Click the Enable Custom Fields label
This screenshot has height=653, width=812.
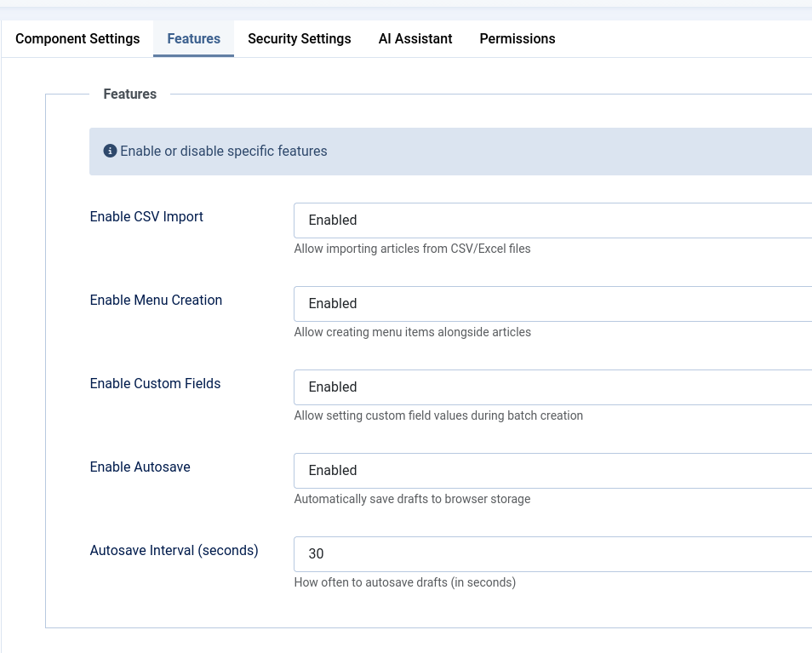tap(155, 383)
